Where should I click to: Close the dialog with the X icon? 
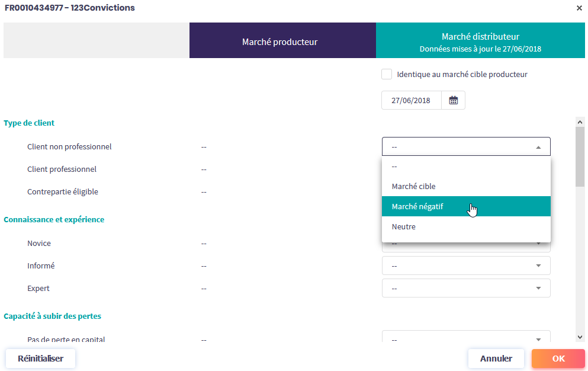(x=579, y=8)
